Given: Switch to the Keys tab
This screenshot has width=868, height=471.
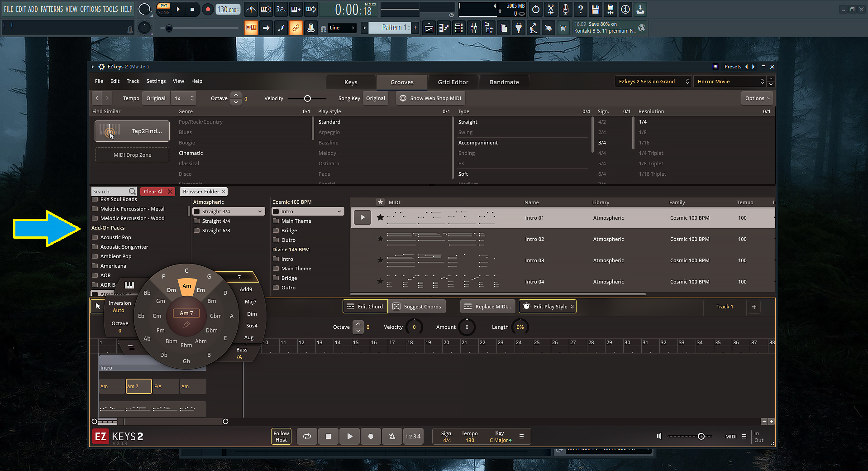Looking at the screenshot, I should coord(351,82).
